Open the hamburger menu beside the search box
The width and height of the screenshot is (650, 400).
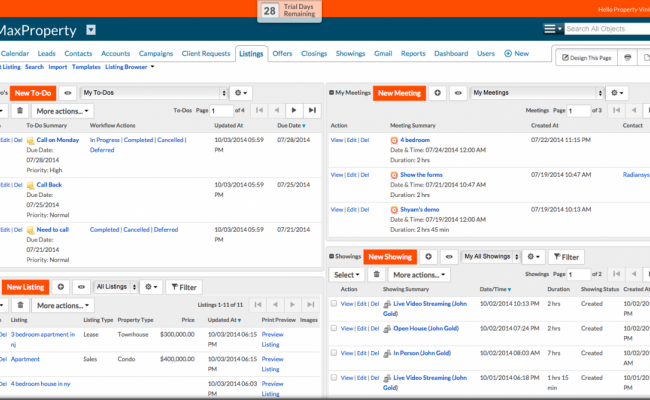coord(553,29)
